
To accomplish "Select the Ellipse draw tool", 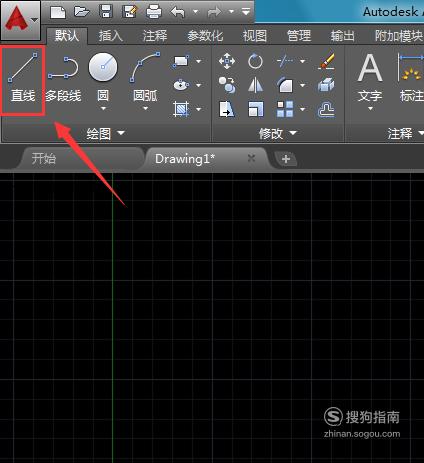I will click(x=181, y=85).
